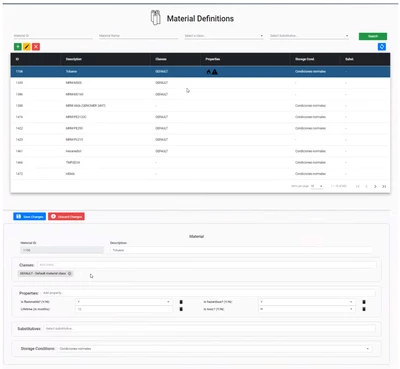Click the blue refresh table icon
Screen dimensions: 400x369
tap(382, 47)
